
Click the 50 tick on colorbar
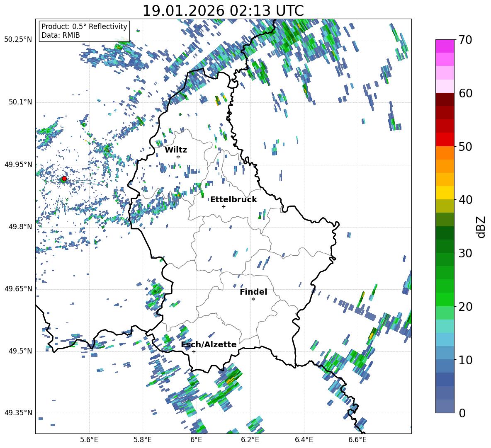click(x=465, y=146)
